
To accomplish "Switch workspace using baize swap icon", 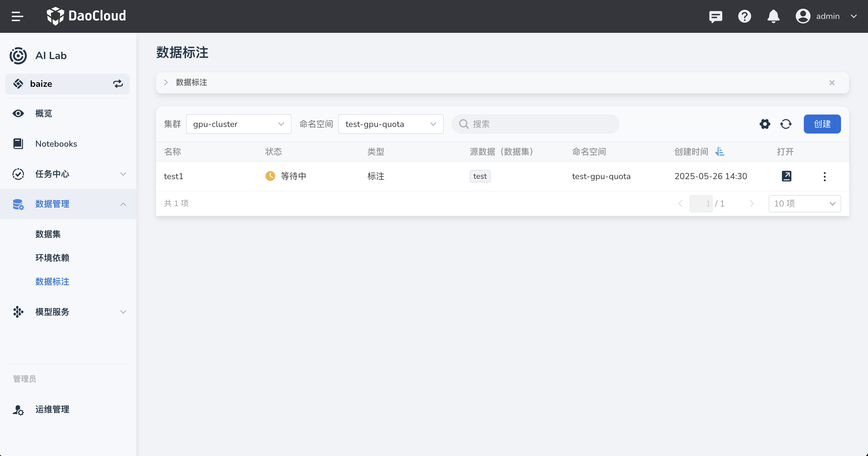I will 118,84.
